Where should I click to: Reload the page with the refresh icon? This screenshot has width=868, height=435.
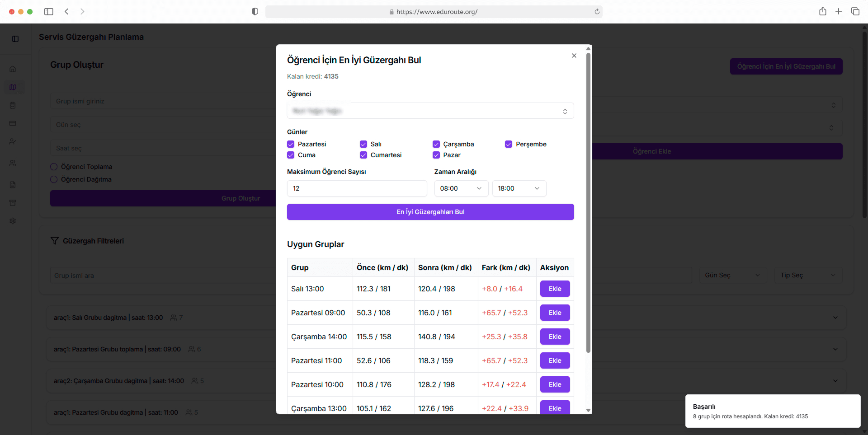[x=597, y=12]
